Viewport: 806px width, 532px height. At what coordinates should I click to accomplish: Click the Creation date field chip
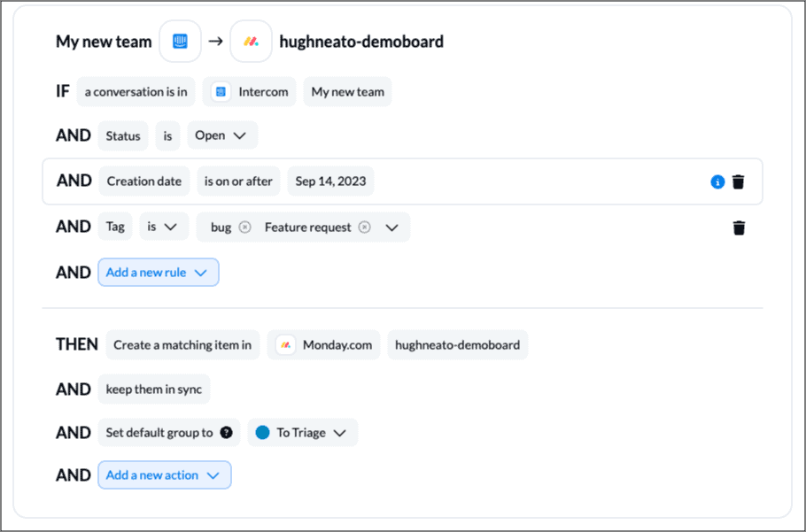point(143,181)
